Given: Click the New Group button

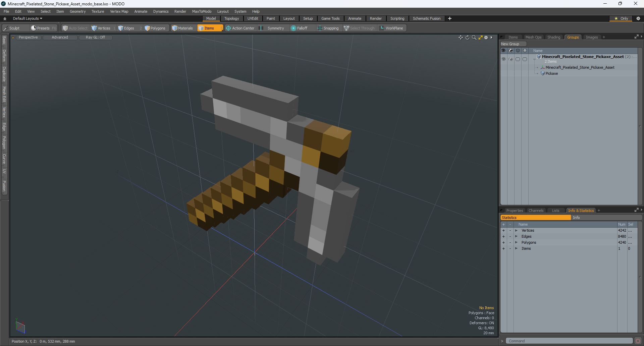Looking at the screenshot, I should (x=513, y=44).
